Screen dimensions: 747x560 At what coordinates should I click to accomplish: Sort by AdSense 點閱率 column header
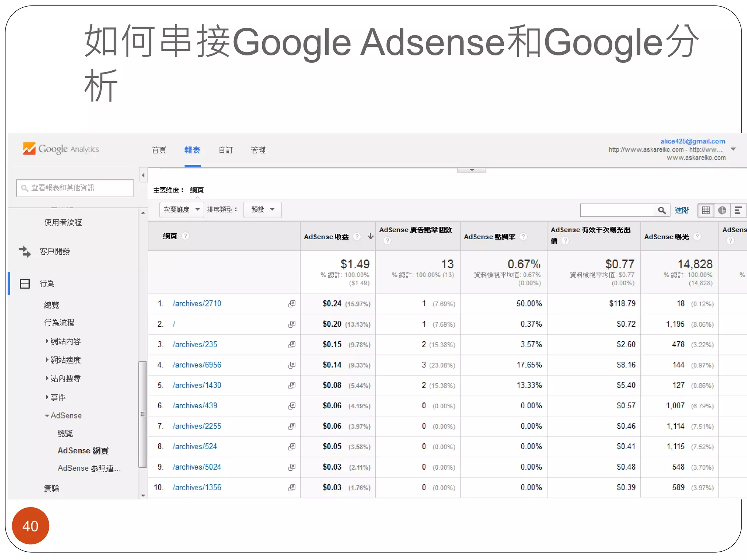click(489, 237)
